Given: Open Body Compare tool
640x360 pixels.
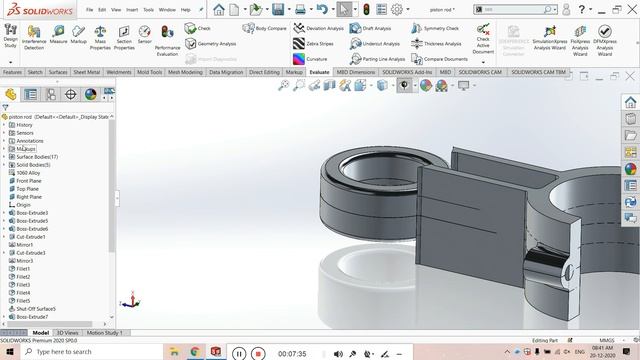Looking at the screenshot, I should point(264,28).
